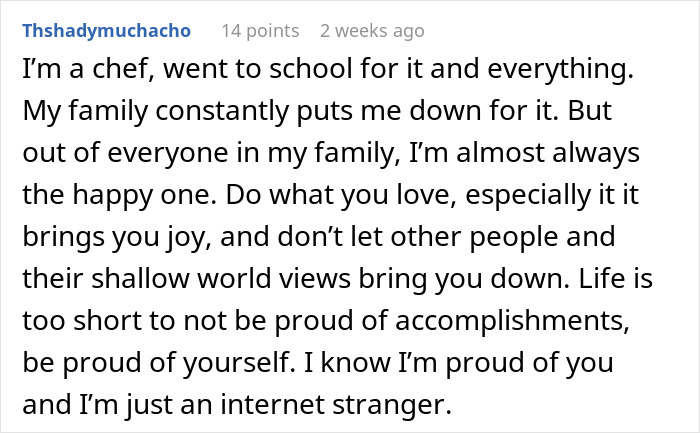Open the Thshadymuchacho user profile link
Image resolution: width=700 pixels, height=433 pixels.
coord(107,31)
